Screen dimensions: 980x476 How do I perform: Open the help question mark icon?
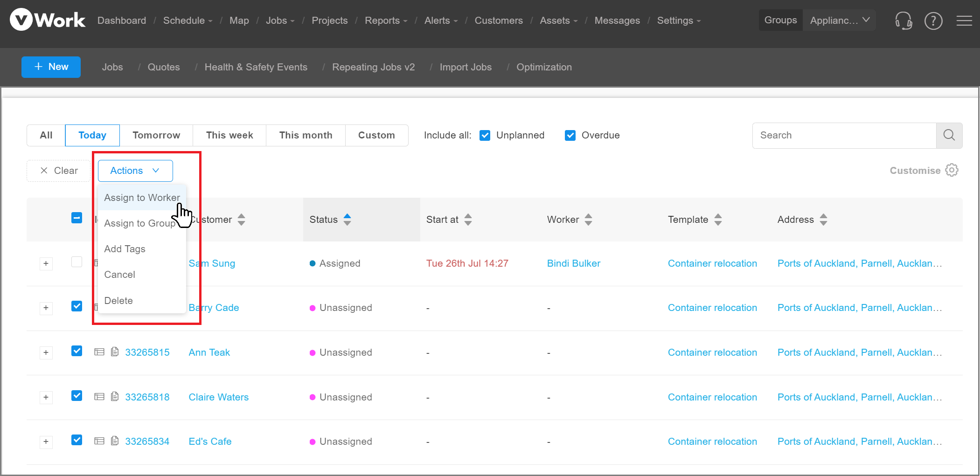click(x=933, y=21)
